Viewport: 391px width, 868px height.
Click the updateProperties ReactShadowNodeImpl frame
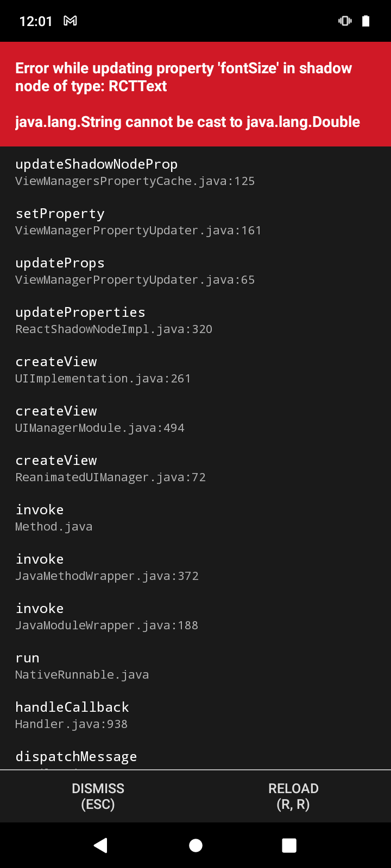point(114,320)
